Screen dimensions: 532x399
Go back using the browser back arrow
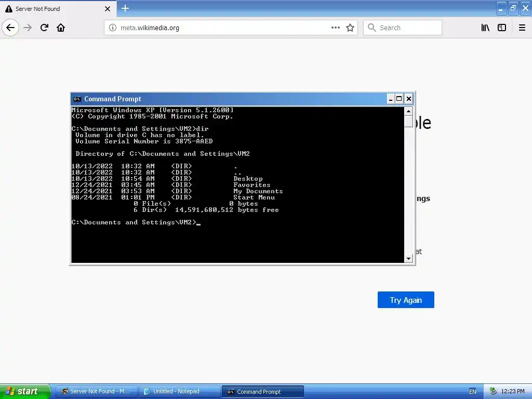point(10,28)
